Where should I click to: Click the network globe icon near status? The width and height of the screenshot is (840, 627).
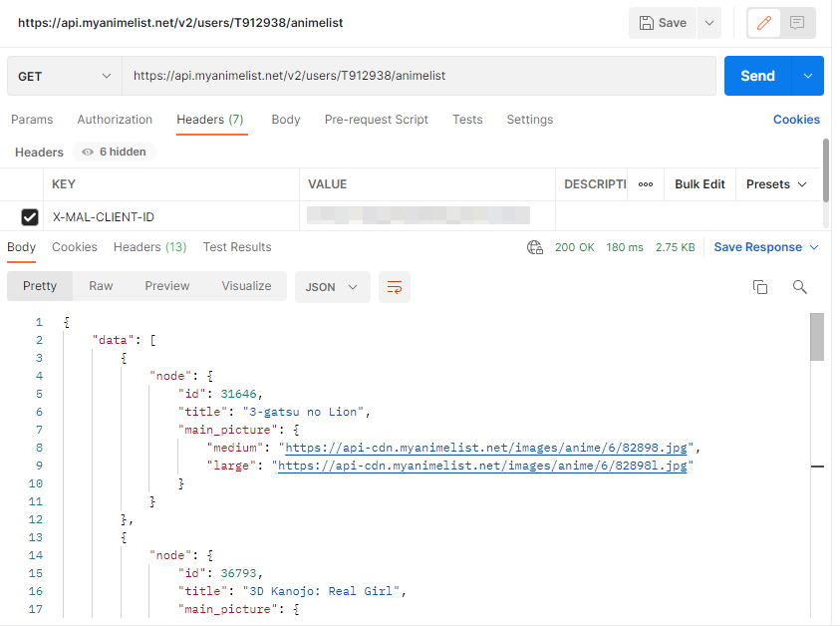point(535,247)
